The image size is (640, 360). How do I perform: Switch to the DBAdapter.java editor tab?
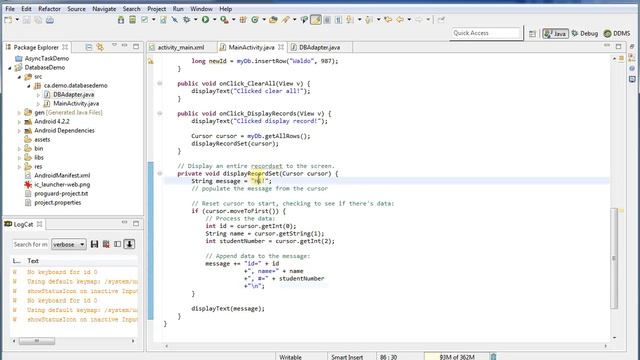click(320, 47)
